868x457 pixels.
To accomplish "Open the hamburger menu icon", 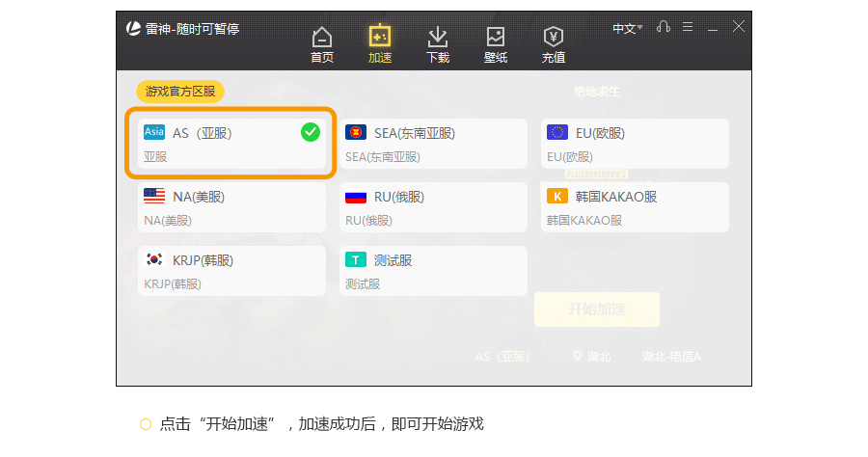I will 688,27.
